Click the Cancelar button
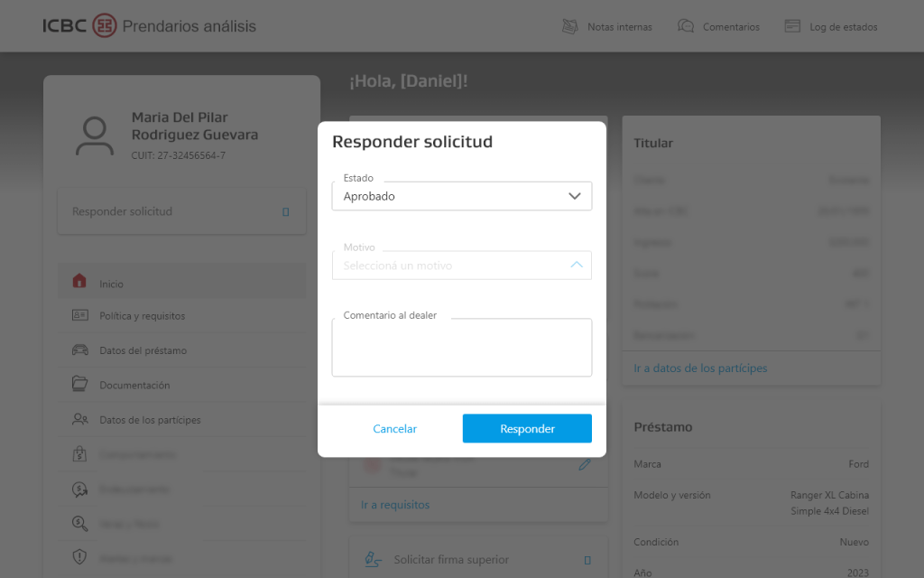Viewport: 924px width, 578px height. coord(395,429)
